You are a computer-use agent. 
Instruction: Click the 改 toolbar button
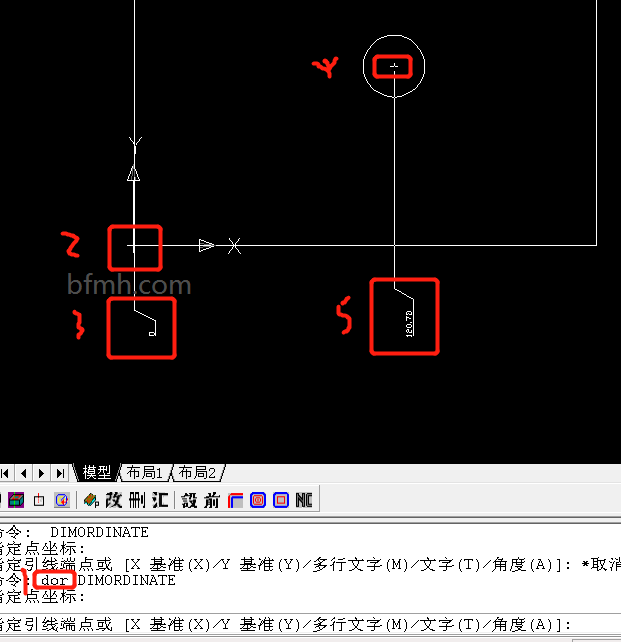(113, 500)
